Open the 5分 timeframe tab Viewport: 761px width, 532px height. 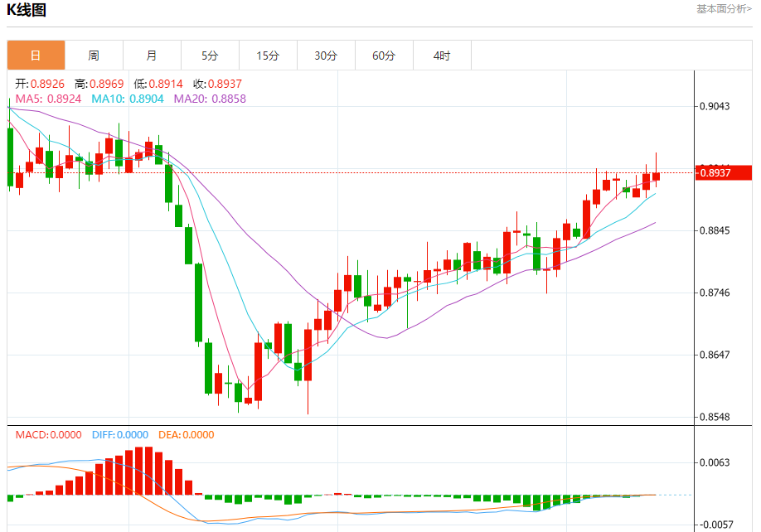(210, 56)
